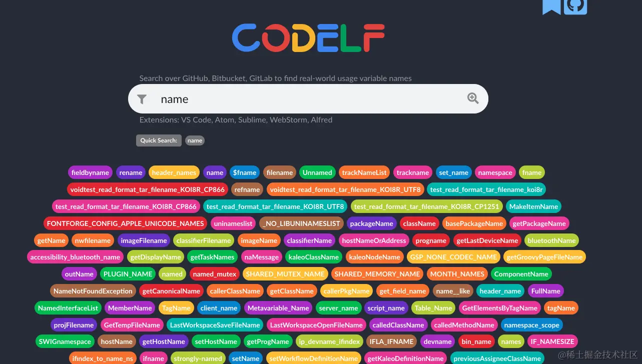
Task: Pick the "NamedInterfaceList" tag
Action: coord(68,308)
